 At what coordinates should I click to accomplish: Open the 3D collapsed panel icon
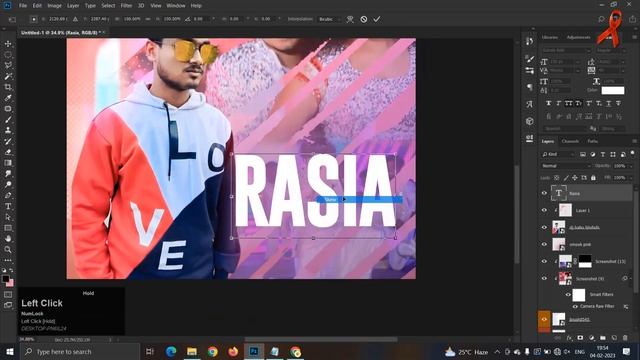point(530,121)
